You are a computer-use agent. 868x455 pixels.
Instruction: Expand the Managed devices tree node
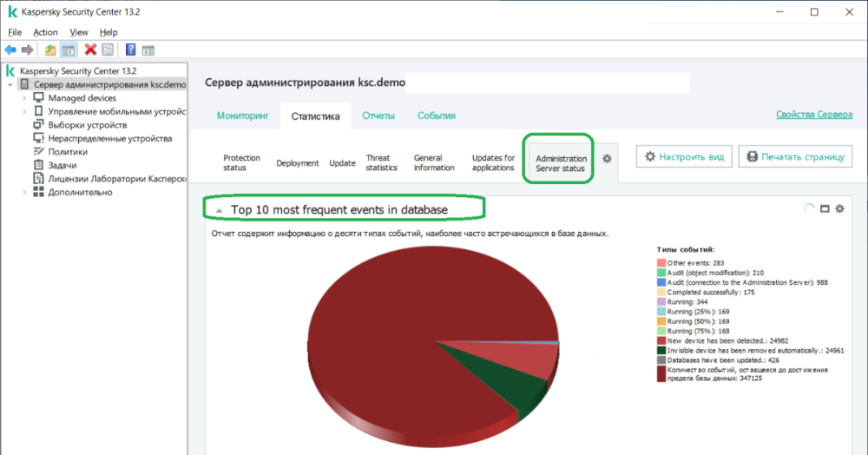pos(24,98)
